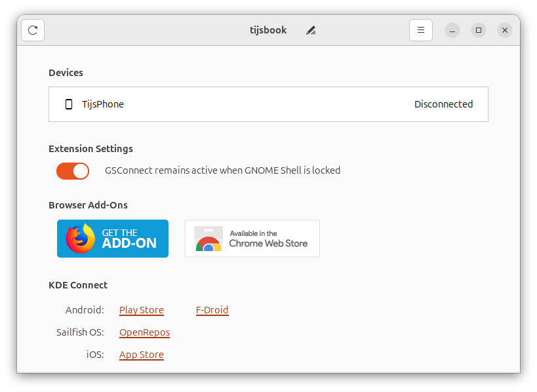537x392 pixels.
Task: Visit the iOS App Store link
Action: pyautogui.click(x=142, y=355)
